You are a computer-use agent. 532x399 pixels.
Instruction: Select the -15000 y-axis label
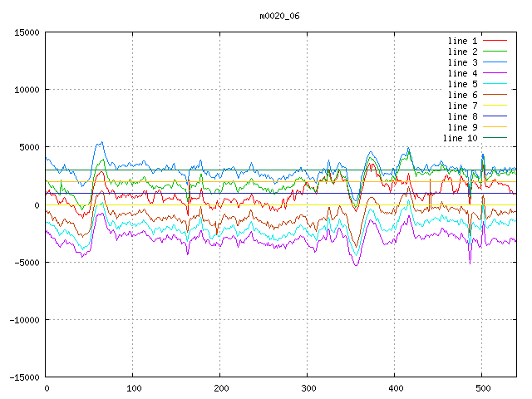[x=21, y=377]
